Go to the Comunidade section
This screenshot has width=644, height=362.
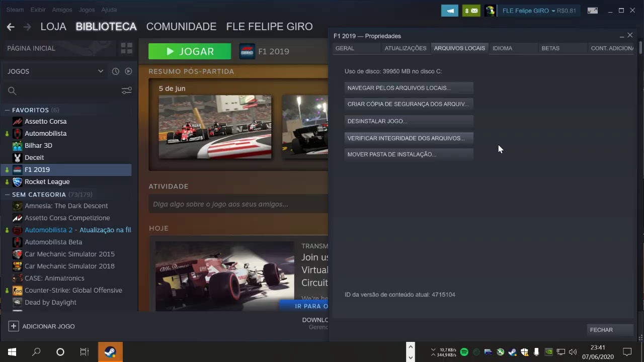[181, 27]
